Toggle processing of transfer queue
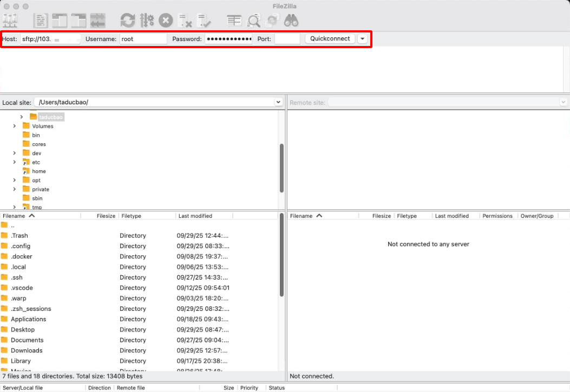The width and height of the screenshot is (570, 392). [147, 21]
